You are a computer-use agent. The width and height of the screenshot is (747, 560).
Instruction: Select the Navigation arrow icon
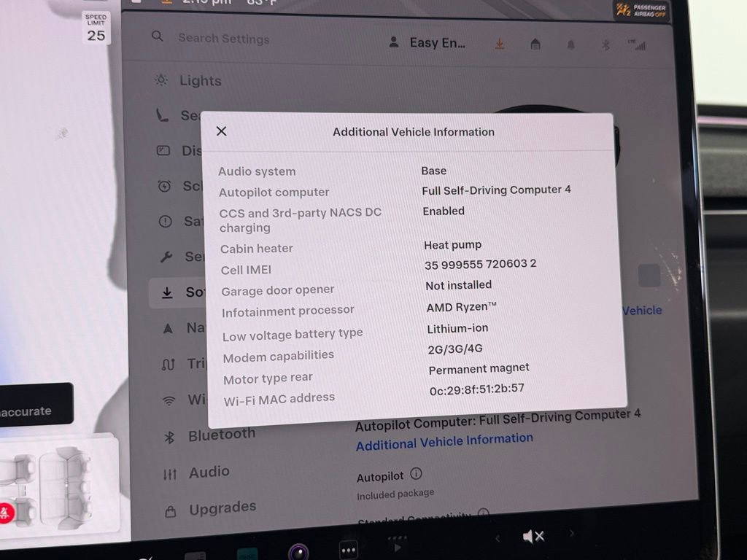click(x=169, y=327)
